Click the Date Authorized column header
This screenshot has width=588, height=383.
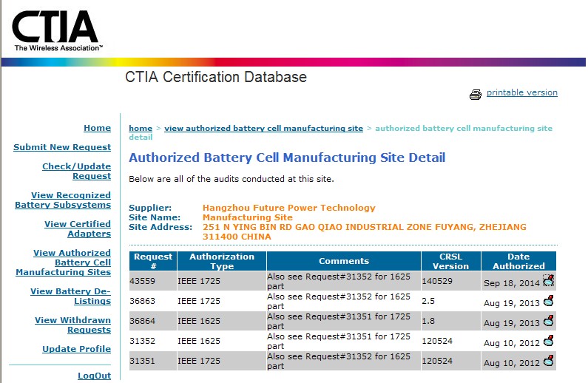click(518, 261)
